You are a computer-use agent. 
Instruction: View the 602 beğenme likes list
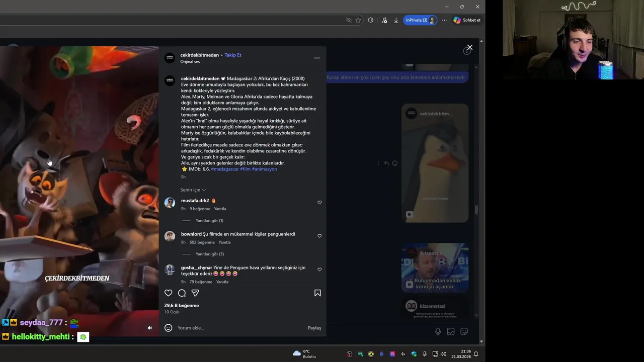(x=202, y=242)
